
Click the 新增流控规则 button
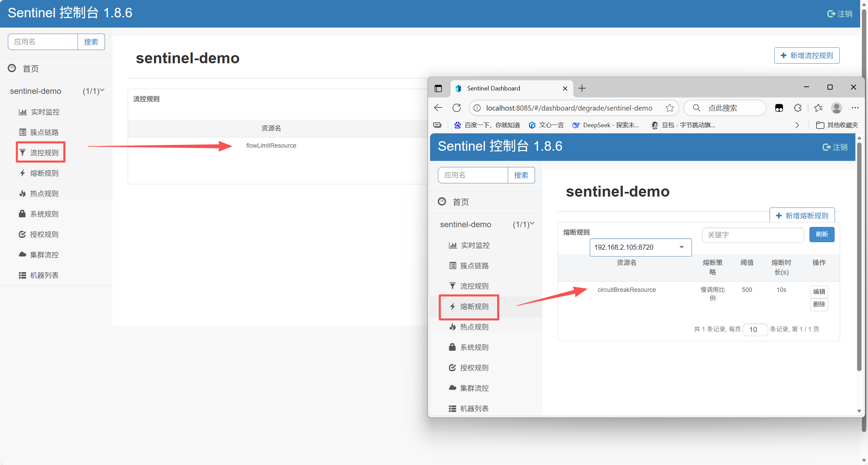807,55
